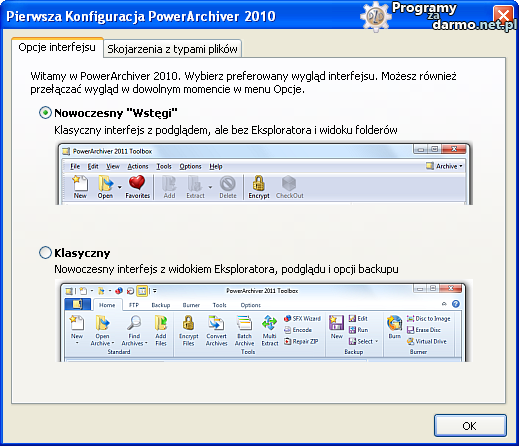
Task: Select the Nowoczesny "Wstęgi" radio button
Action: tap(45, 113)
